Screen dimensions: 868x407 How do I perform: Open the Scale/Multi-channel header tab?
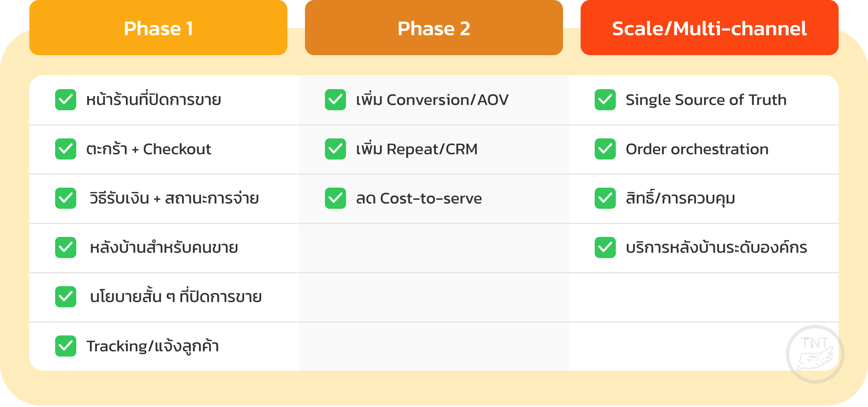coord(709,28)
